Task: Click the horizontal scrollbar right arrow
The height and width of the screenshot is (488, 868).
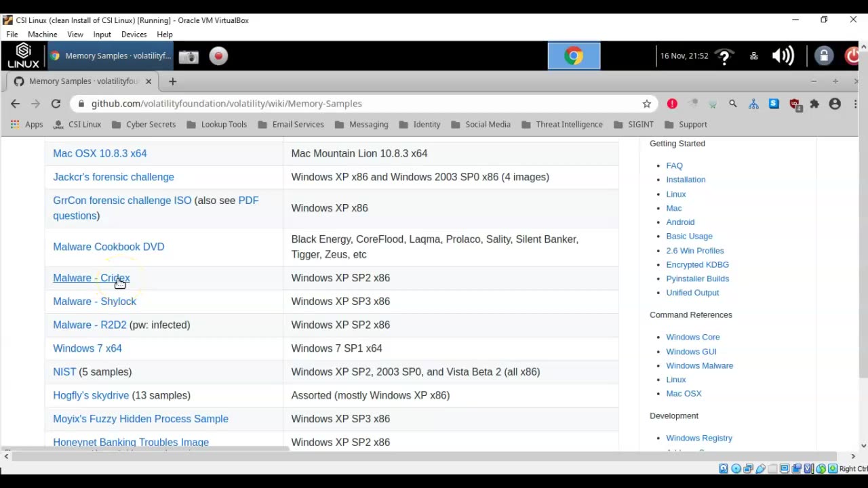Action: click(853, 457)
